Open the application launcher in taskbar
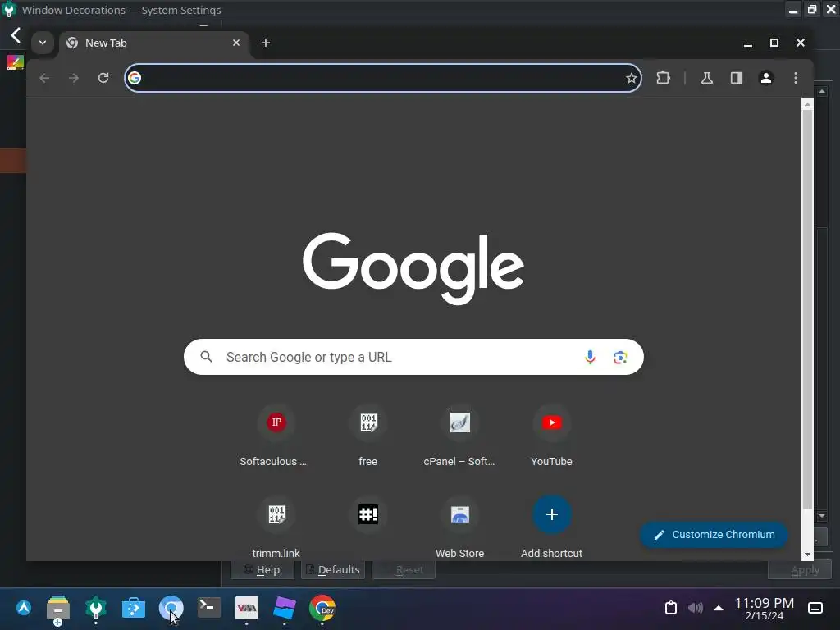Image resolution: width=840 pixels, height=630 pixels. (24, 608)
